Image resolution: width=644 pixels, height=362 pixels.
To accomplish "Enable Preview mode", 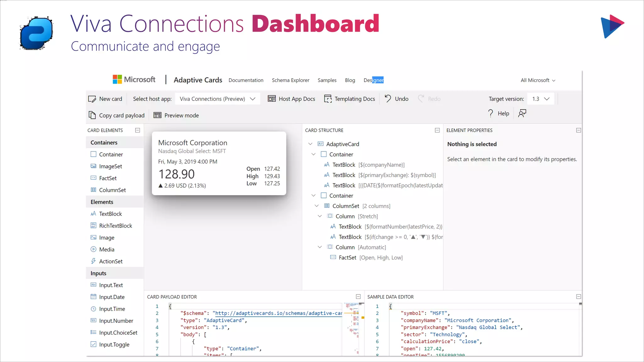I will (x=176, y=115).
